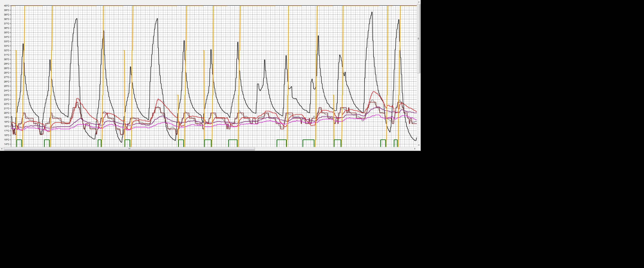Click the 20°C axis label

pos(7,113)
